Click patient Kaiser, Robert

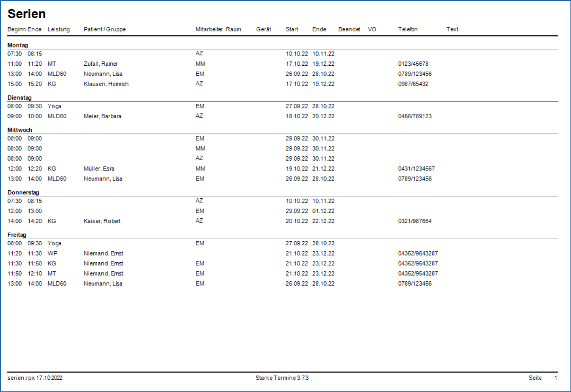pyautogui.click(x=102, y=221)
